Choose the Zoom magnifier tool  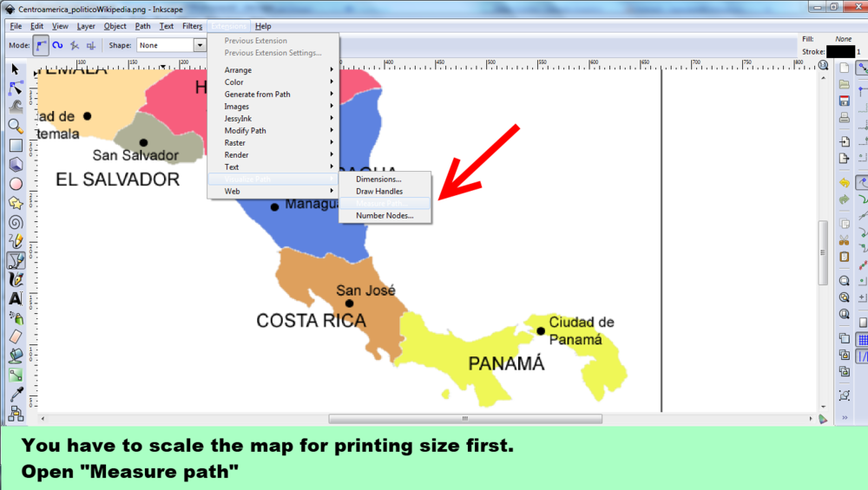click(15, 127)
